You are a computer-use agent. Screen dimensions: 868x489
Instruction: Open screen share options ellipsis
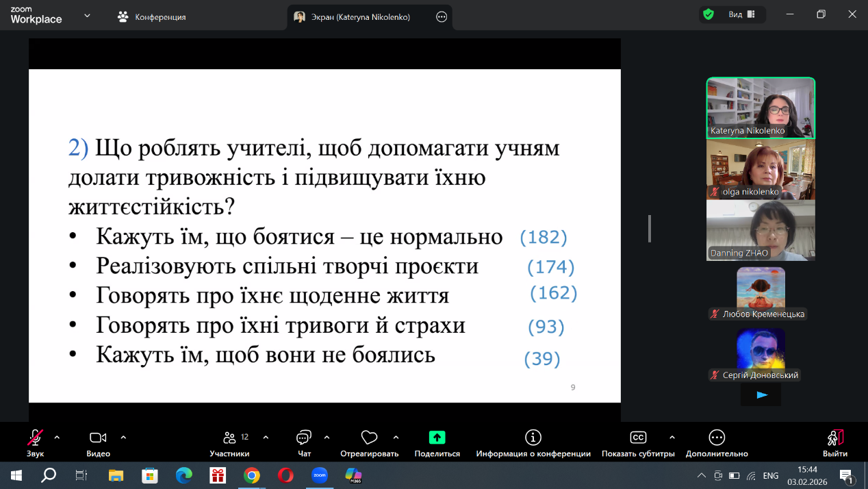pos(442,17)
